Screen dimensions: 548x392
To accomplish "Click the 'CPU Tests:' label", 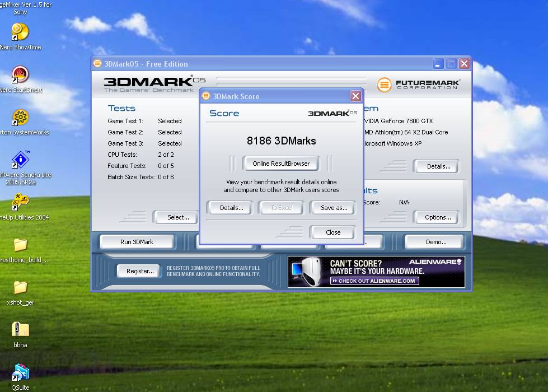I will tap(123, 155).
